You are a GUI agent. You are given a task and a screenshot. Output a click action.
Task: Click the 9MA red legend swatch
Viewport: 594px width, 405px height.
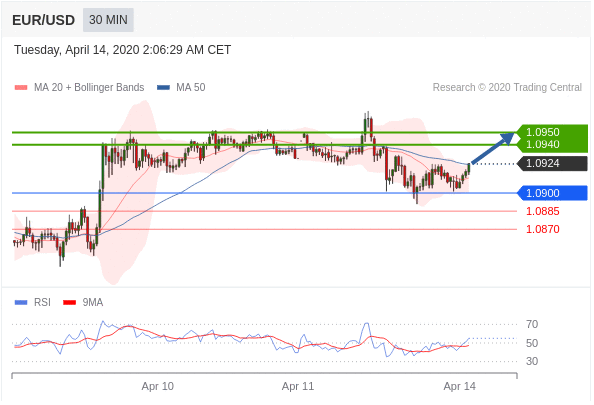point(69,302)
